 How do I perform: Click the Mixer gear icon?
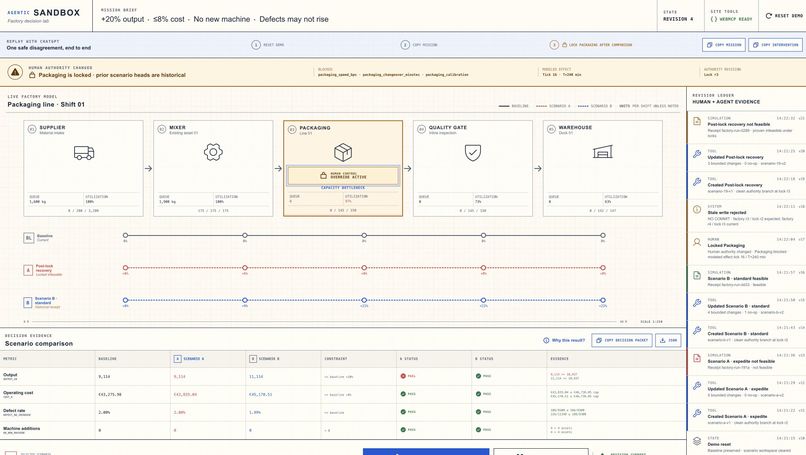point(213,152)
